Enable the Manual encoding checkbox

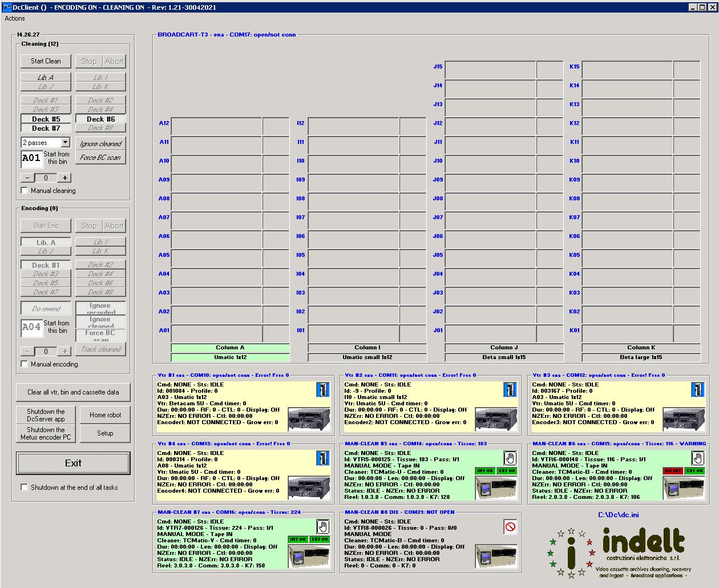pos(25,364)
